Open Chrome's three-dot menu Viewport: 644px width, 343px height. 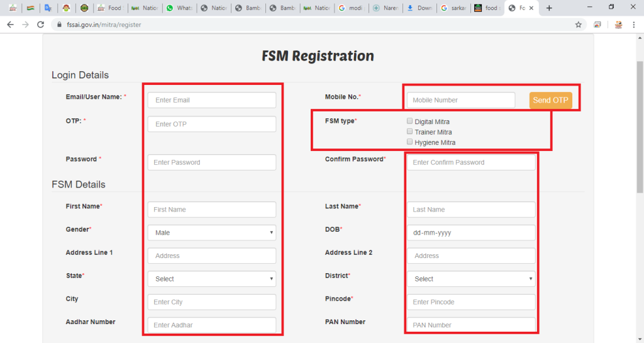634,25
